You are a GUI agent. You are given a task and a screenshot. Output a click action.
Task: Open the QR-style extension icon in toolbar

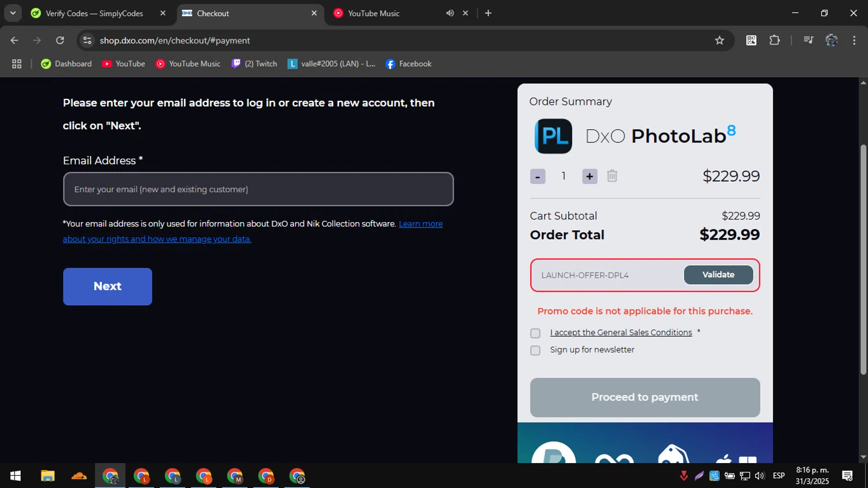pos(751,41)
